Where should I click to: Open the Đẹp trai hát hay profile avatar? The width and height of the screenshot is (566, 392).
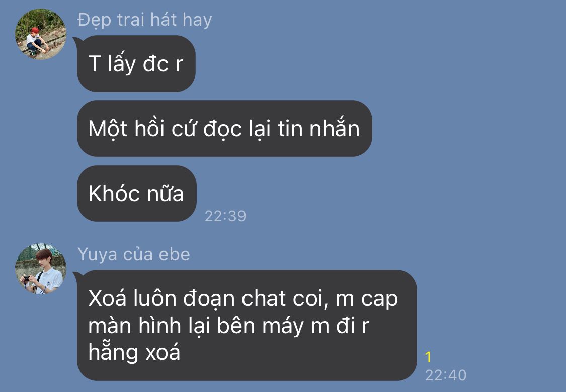coord(41,34)
